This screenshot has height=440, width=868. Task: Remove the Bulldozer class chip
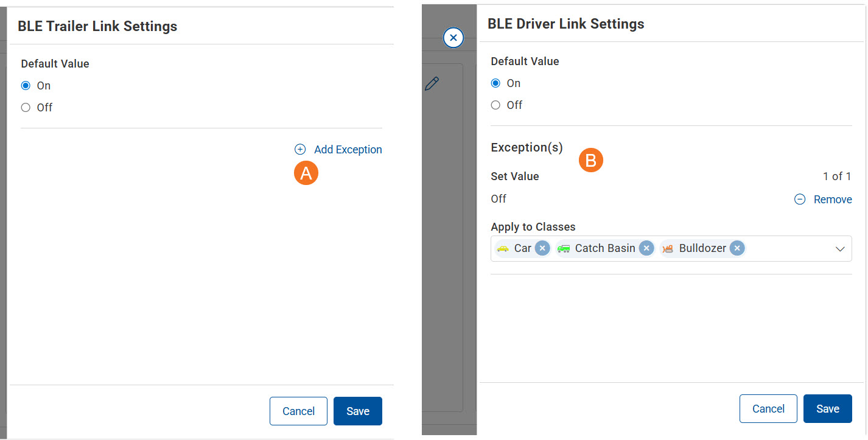pos(737,248)
